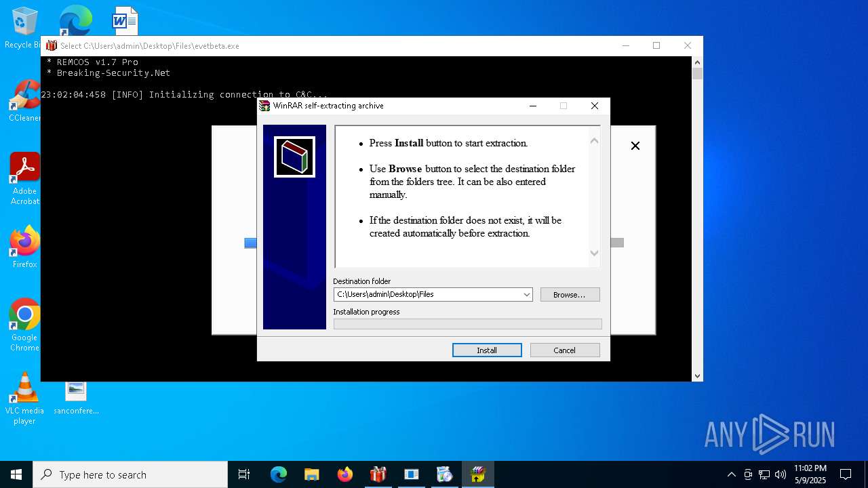
Task: Cancel the WinRAR self-extracting archive
Action: tap(565, 350)
